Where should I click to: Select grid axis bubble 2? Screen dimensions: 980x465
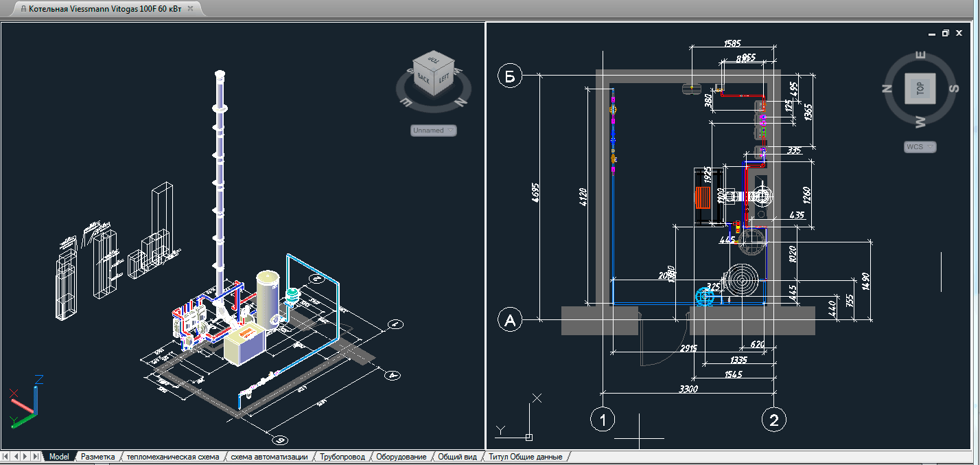point(774,419)
